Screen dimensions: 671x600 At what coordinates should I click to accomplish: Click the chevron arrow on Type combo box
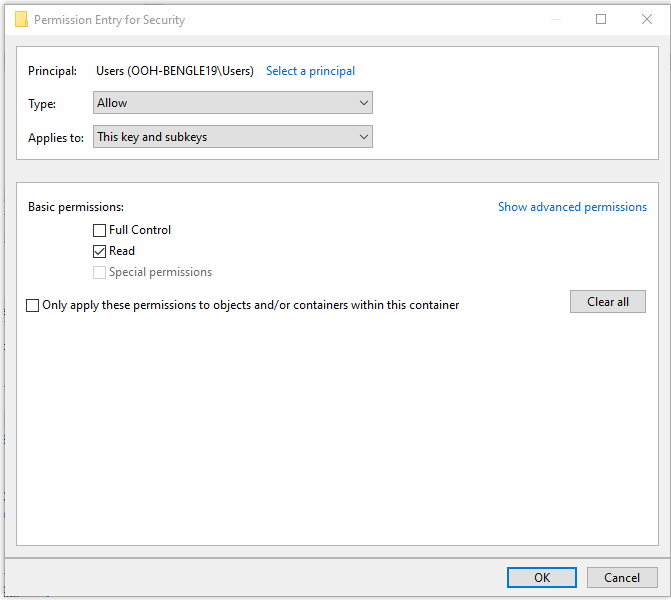(x=364, y=103)
